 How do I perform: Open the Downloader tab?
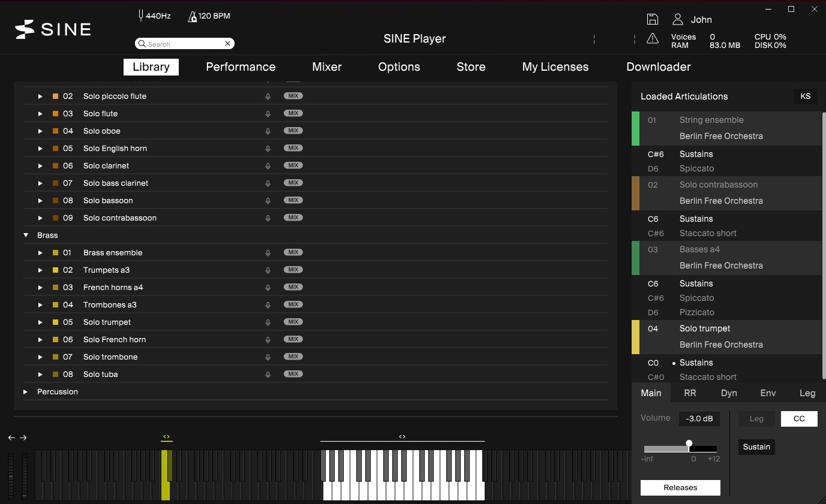[659, 67]
